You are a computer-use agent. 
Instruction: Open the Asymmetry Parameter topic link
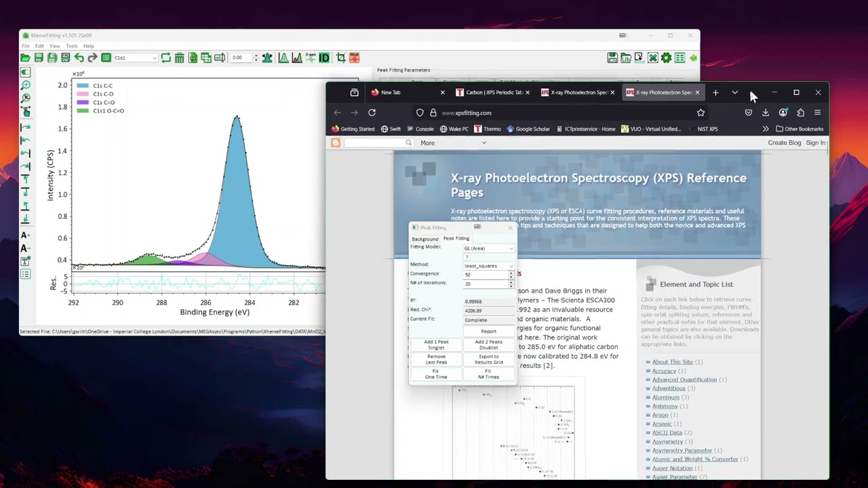682,450
